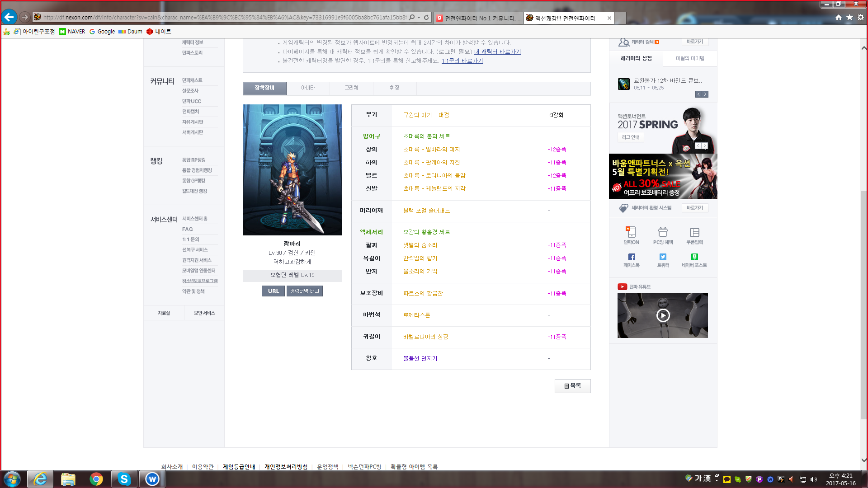The height and width of the screenshot is (488, 868).
Task: Open the Facebook share icon
Action: (x=632, y=257)
